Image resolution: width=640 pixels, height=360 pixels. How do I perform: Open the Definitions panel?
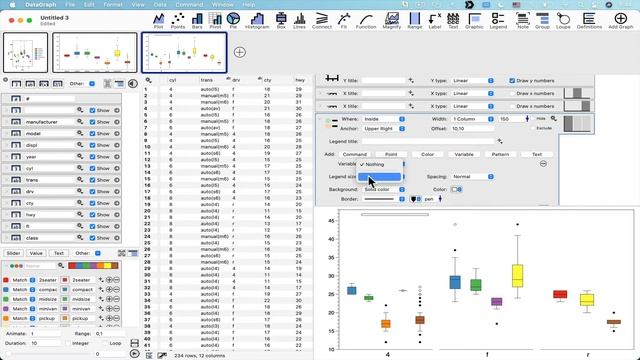[x=589, y=20]
